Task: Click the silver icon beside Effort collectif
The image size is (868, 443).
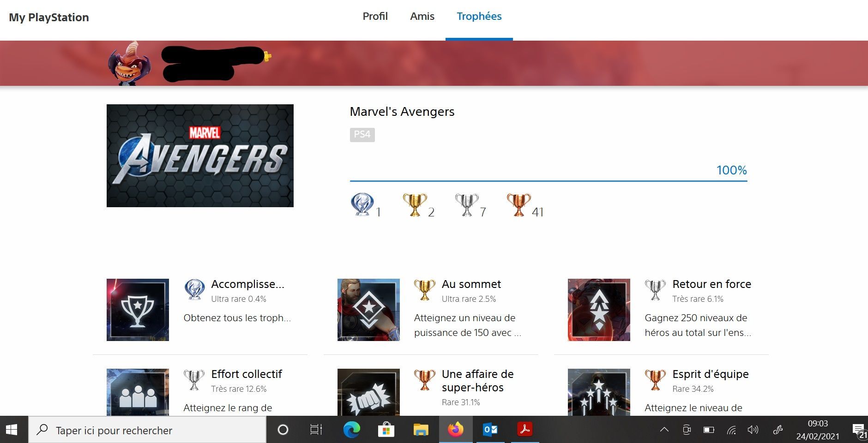Action: (194, 380)
